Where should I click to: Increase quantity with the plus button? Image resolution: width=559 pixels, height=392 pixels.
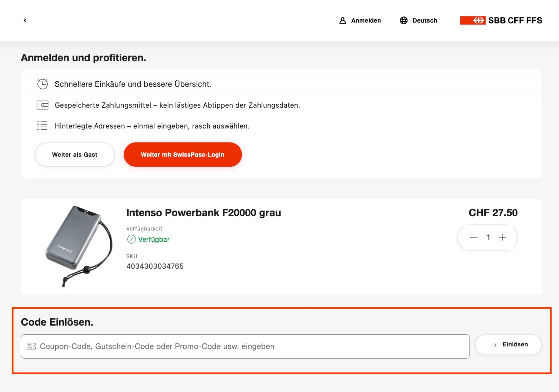tap(503, 237)
